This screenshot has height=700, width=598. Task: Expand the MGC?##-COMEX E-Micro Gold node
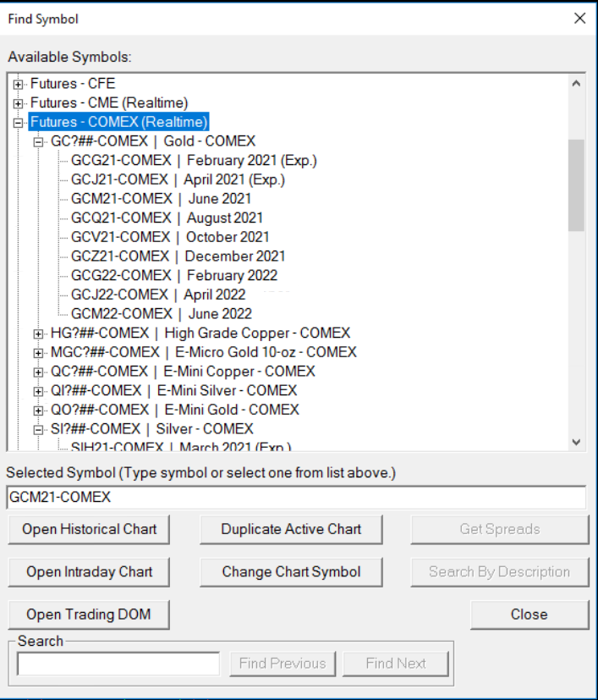(38, 353)
